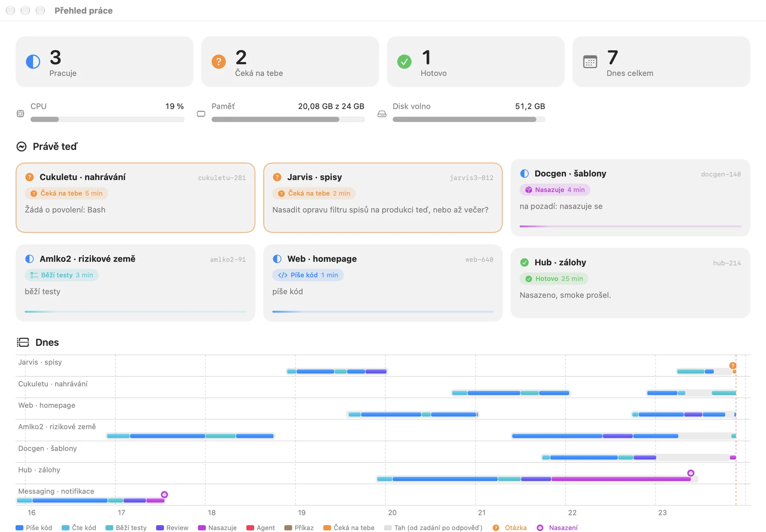Screen dimensions: 766x532
Task: Click the CPU usage bar
Action: pyautogui.click(x=107, y=119)
